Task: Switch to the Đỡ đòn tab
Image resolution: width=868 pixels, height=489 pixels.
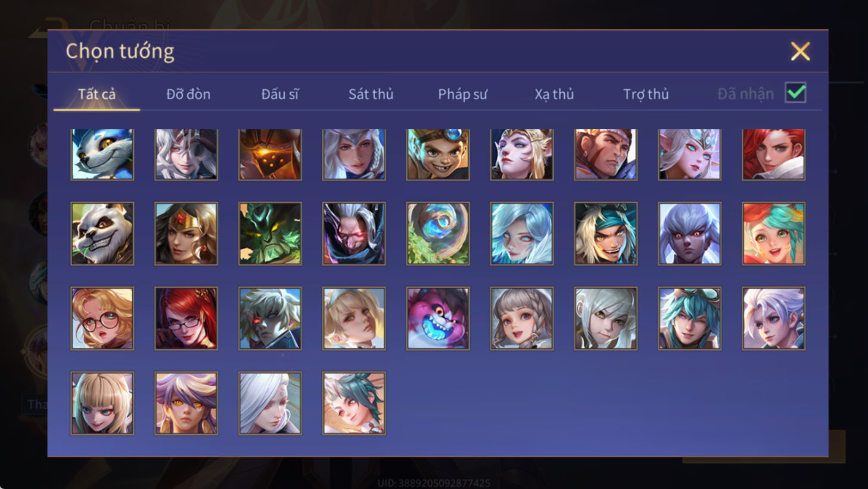Action: [x=188, y=94]
